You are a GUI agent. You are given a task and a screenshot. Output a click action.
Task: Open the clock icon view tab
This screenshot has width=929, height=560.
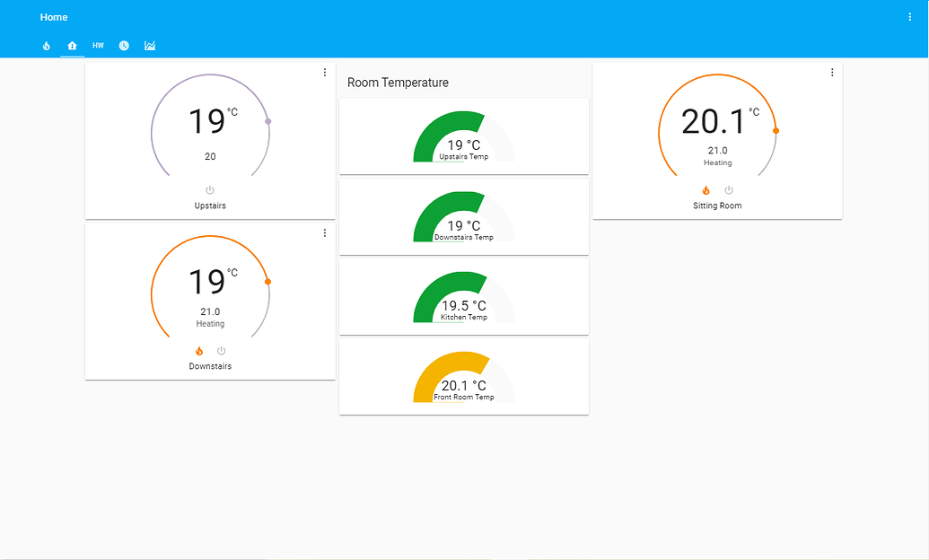pos(123,45)
